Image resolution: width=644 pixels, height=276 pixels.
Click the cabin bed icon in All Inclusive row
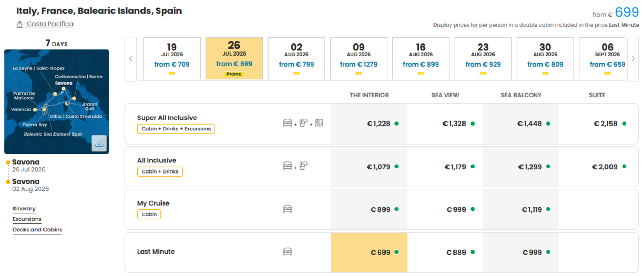coord(287,166)
